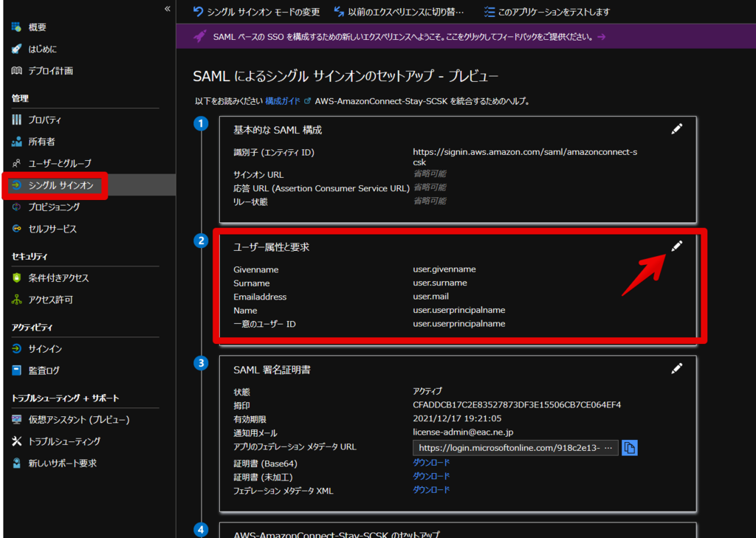Click the book icon next to デプロイ計画
This screenshot has height=538, width=756.
pyautogui.click(x=17, y=71)
